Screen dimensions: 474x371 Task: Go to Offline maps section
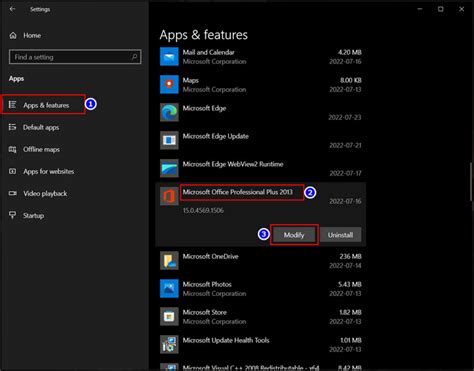pyautogui.click(x=41, y=149)
